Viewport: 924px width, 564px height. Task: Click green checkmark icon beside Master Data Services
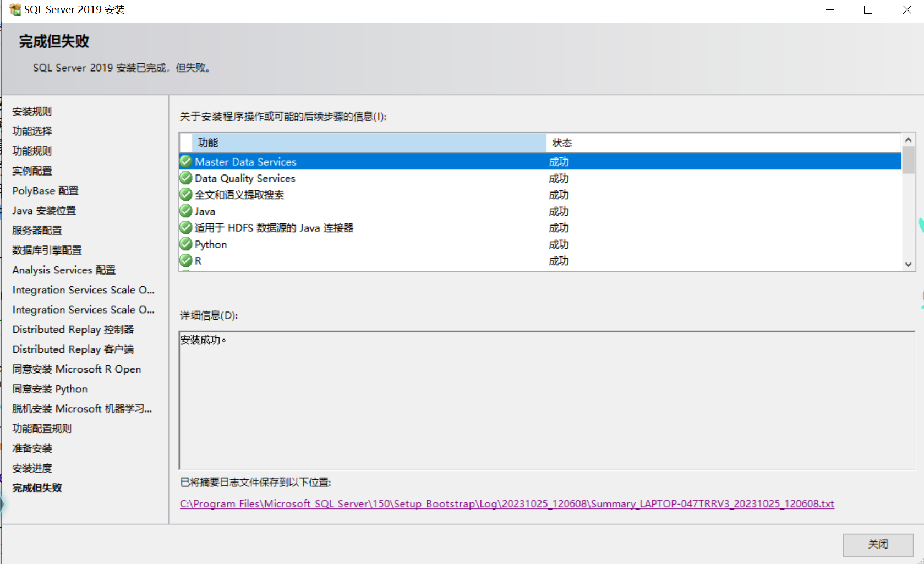coord(186,161)
